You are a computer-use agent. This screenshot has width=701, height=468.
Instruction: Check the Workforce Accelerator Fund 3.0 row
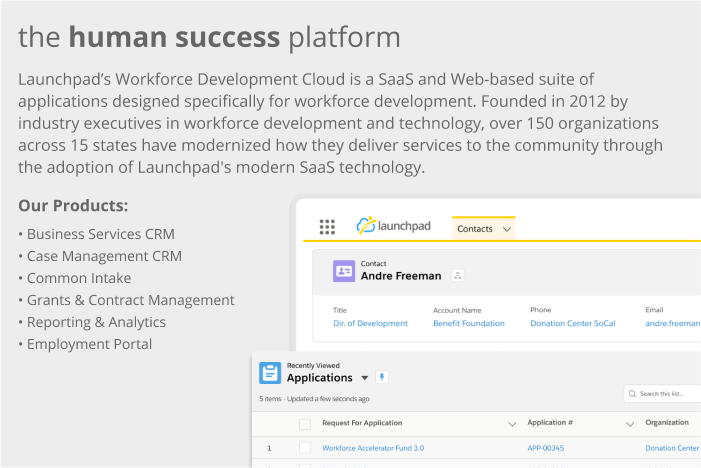coord(304,447)
